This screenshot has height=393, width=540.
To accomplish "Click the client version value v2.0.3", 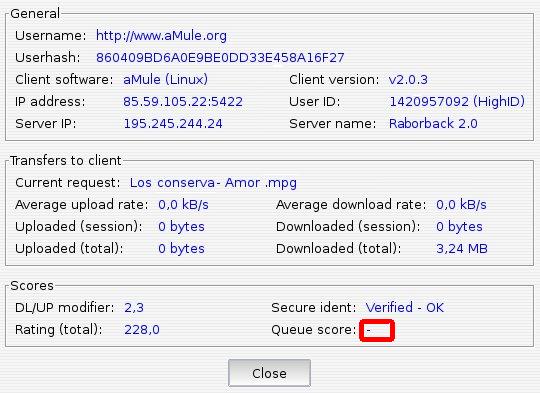I will click(408, 80).
